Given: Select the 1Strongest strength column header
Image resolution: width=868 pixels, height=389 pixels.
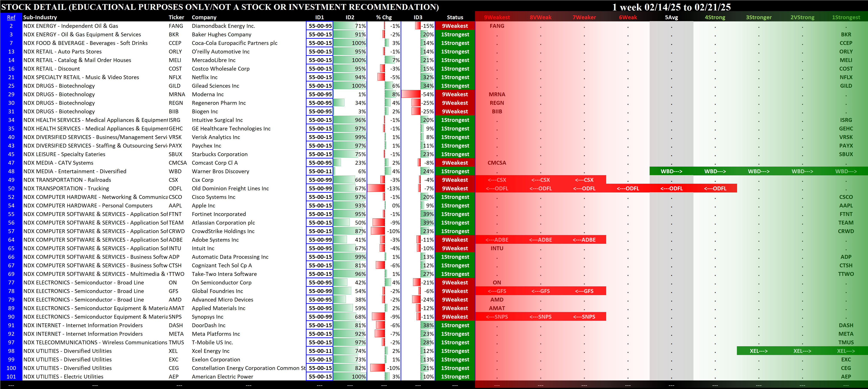Looking at the screenshot, I should pyautogui.click(x=846, y=17).
